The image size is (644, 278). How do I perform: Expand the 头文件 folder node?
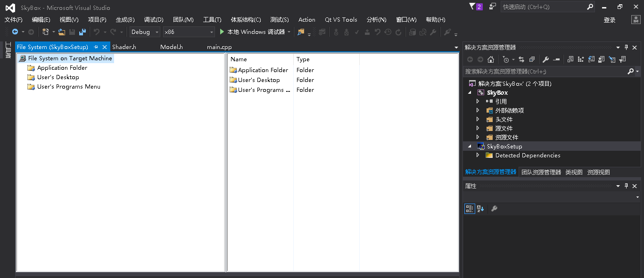(x=478, y=119)
